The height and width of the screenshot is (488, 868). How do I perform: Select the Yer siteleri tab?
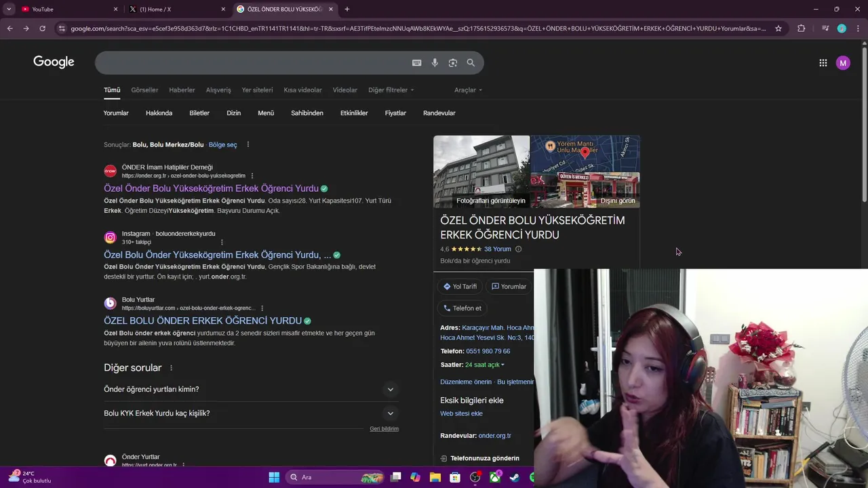(x=257, y=90)
